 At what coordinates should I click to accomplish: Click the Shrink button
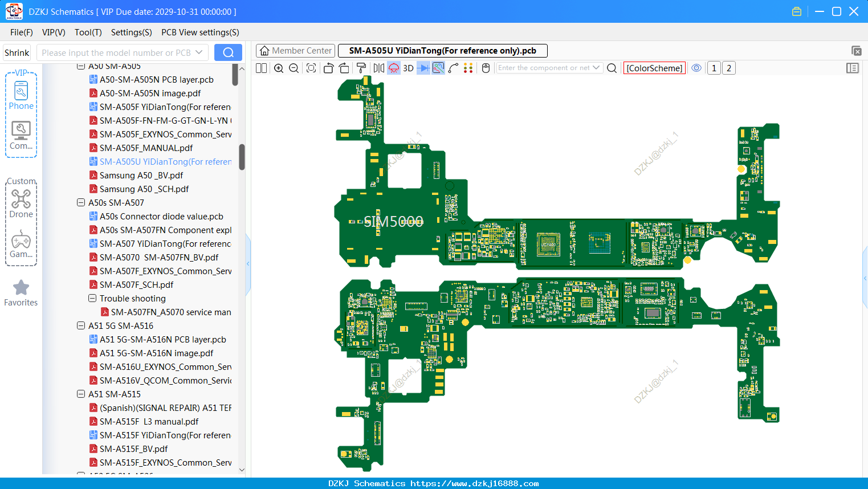[x=17, y=52]
